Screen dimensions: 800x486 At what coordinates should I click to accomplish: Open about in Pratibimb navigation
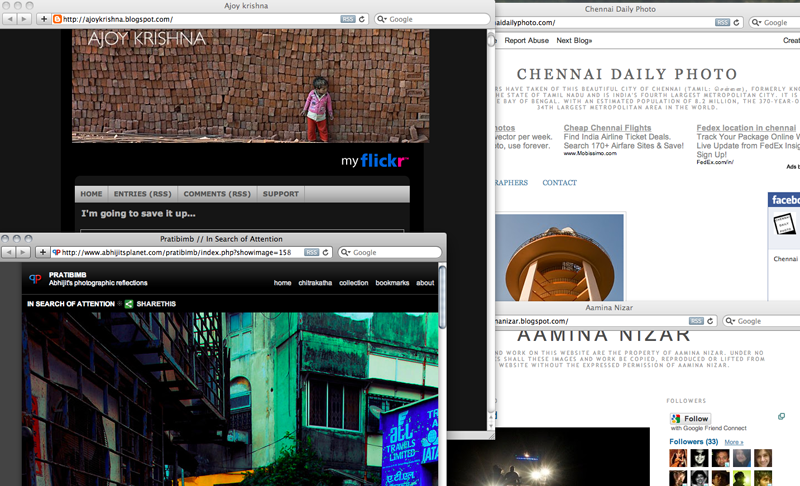tap(425, 283)
